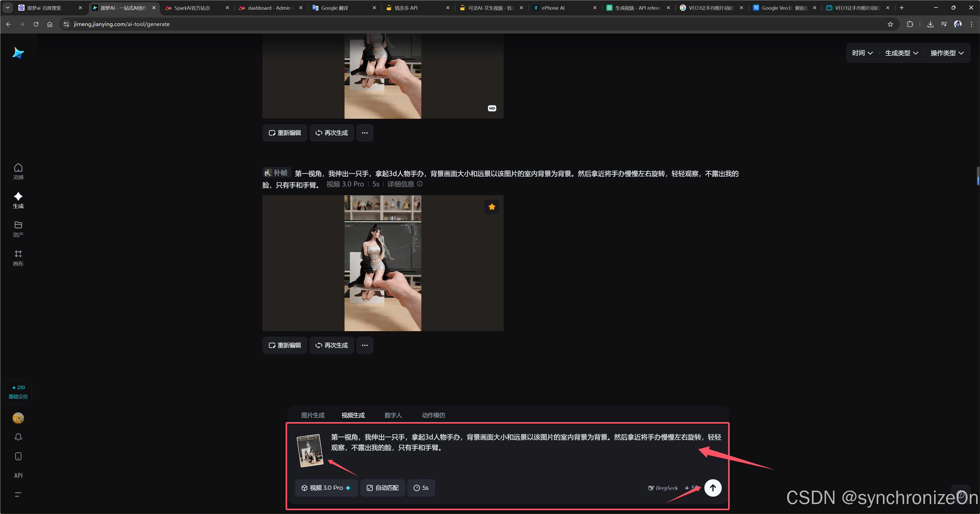Switch to 视频生成 tab

353,415
